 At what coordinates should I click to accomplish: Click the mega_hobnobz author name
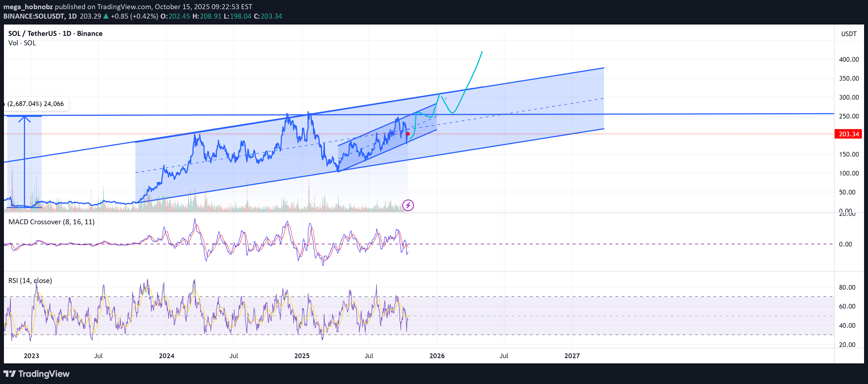(28, 6)
